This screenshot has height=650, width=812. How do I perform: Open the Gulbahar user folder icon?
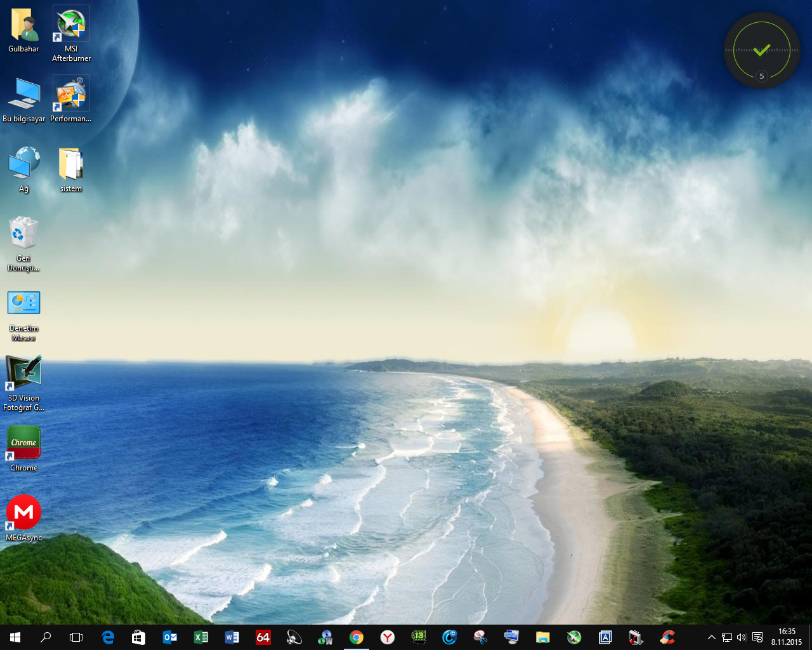pos(23,30)
